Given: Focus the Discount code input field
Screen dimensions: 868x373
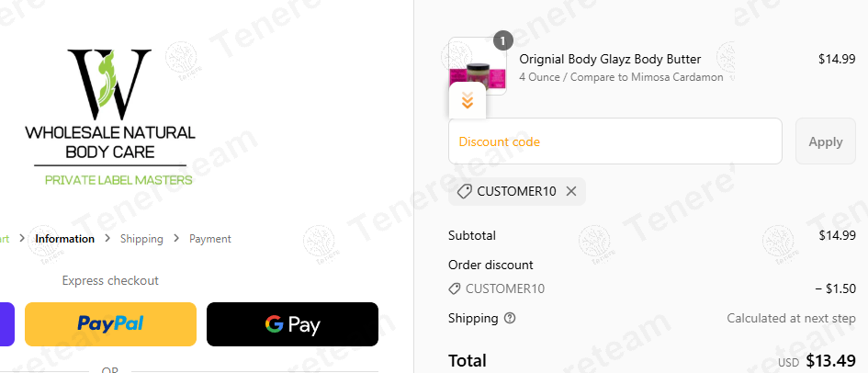Looking at the screenshot, I should (x=615, y=141).
